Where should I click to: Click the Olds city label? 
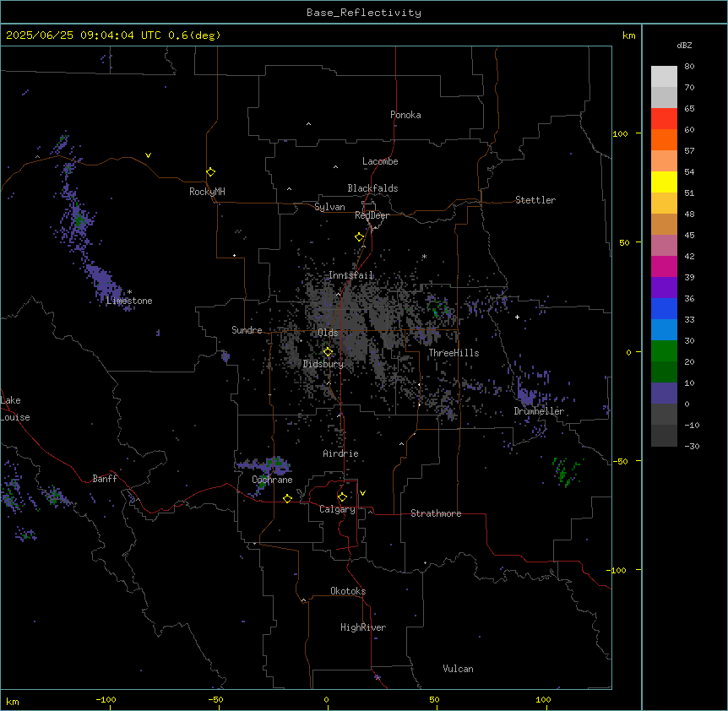[x=328, y=333]
